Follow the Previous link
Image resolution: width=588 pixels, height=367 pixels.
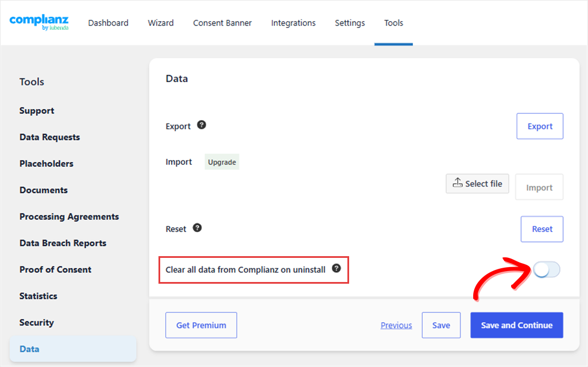coord(396,325)
